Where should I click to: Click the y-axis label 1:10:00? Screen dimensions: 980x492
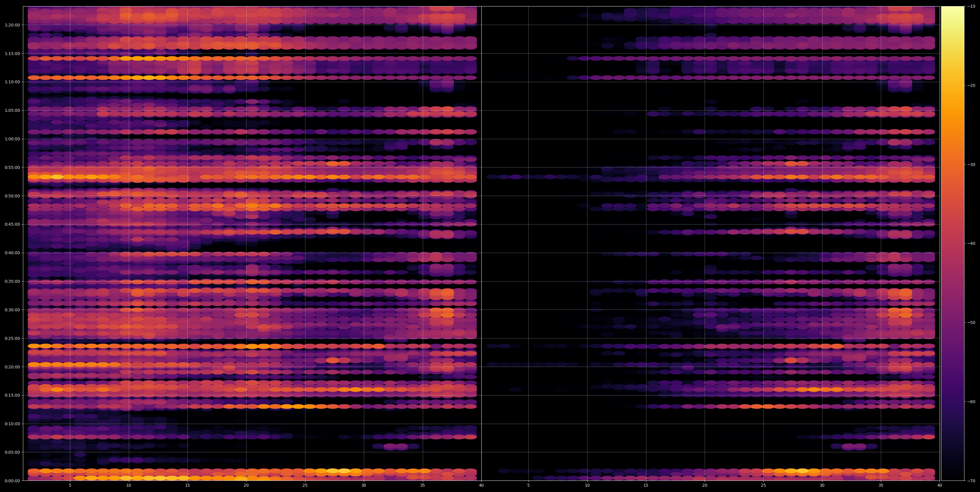pyautogui.click(x=12, y=82)
